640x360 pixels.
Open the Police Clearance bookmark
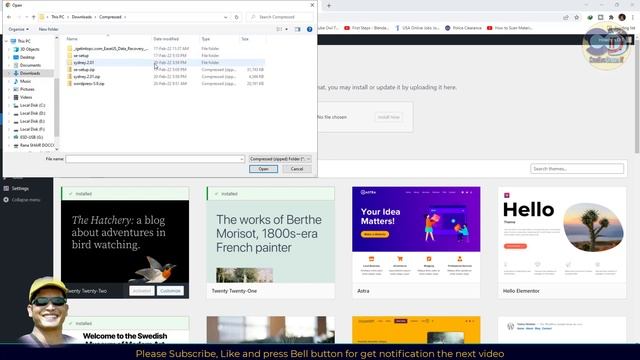pos(463,28)
